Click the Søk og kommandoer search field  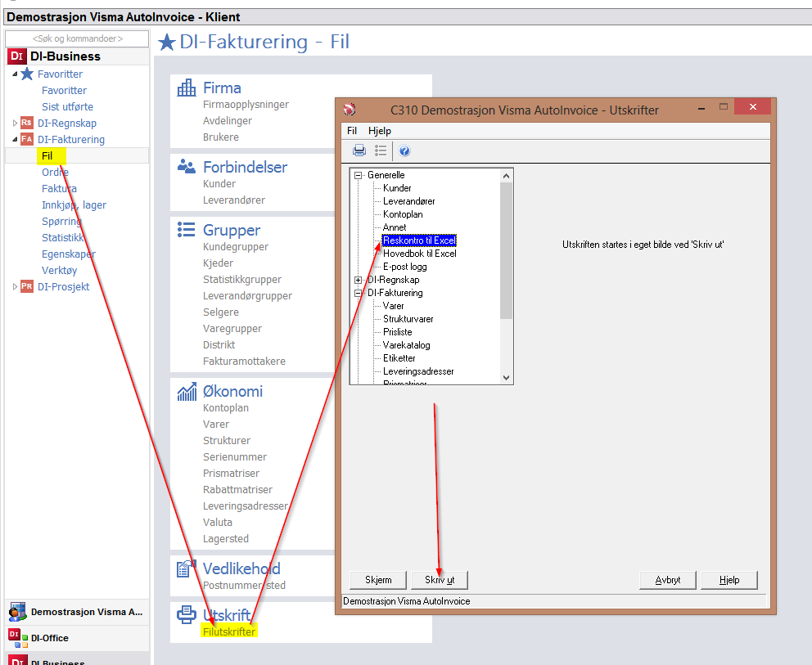click(77, 38)
